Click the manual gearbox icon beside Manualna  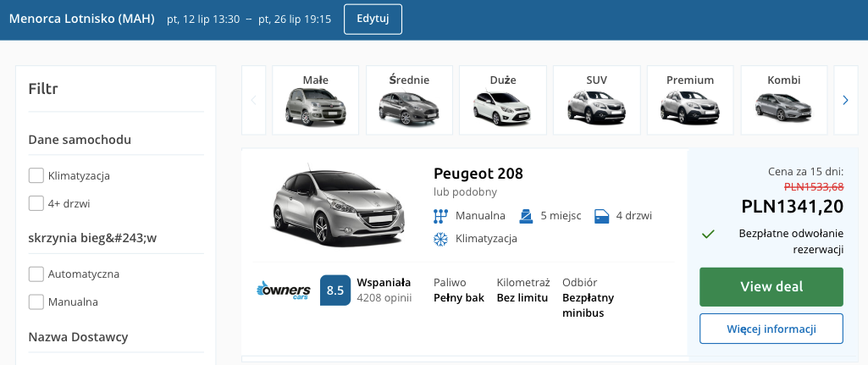[440, 215]
